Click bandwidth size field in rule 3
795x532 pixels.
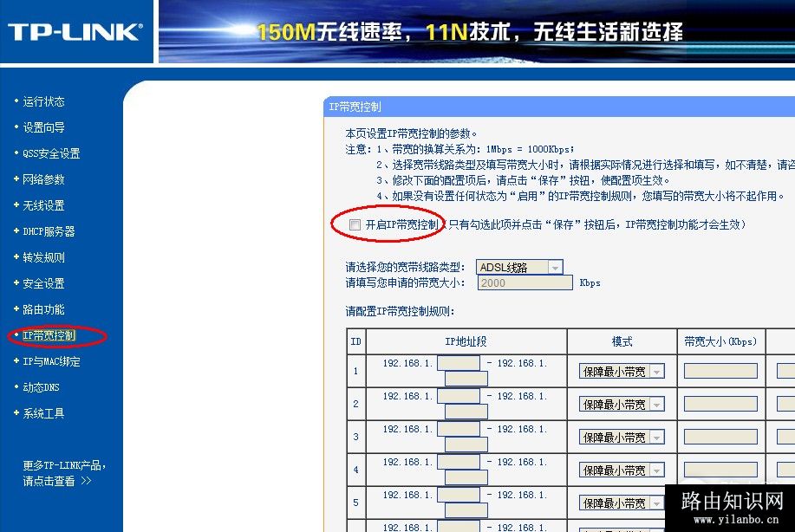coord(720,437)
